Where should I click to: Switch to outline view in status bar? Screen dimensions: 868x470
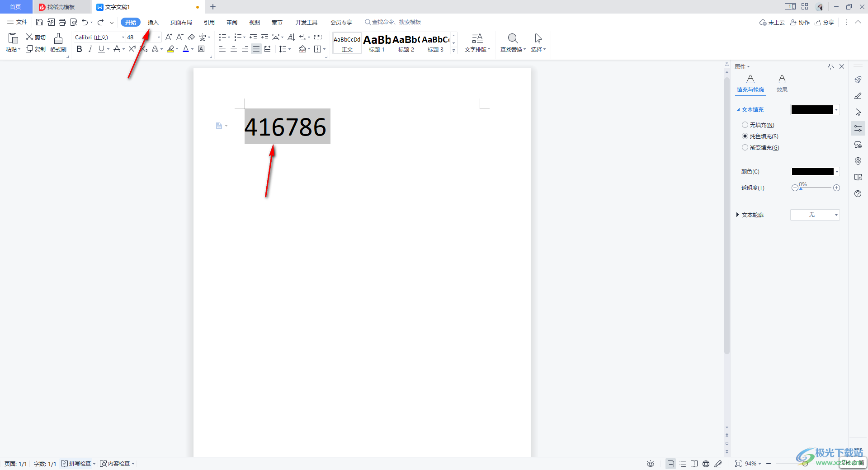pyautogui.click(x=683, y=464)
